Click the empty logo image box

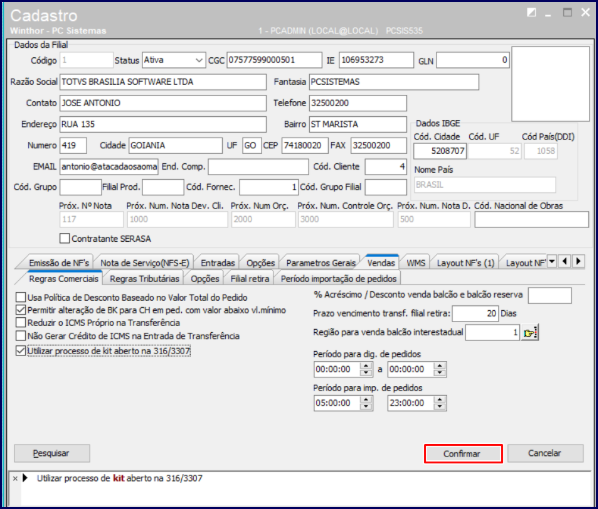pos(550,84)
